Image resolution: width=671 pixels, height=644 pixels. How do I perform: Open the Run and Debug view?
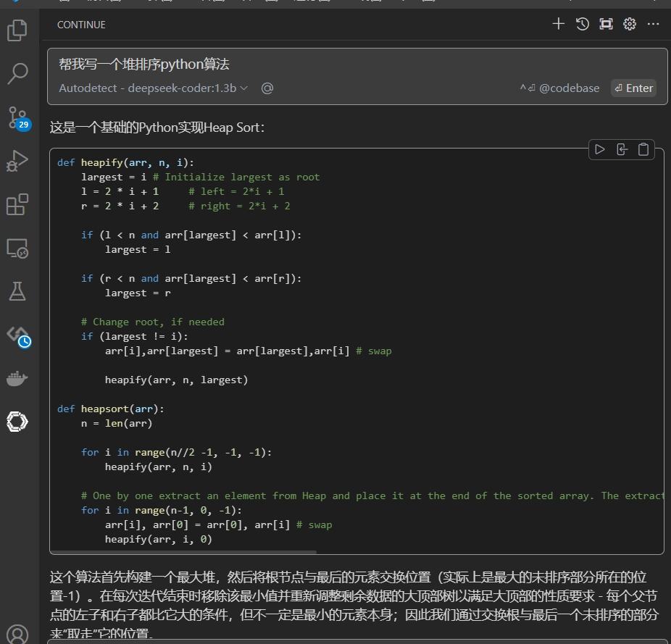(17, 161)
